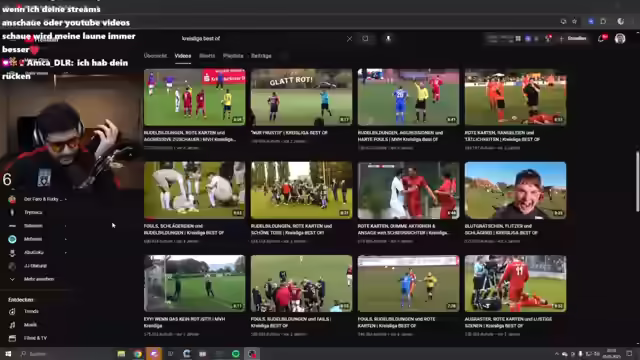Click into the 'kreisliga best of' search field
Viewport: 640px width, 360px height.
click(x=261, y=39)
